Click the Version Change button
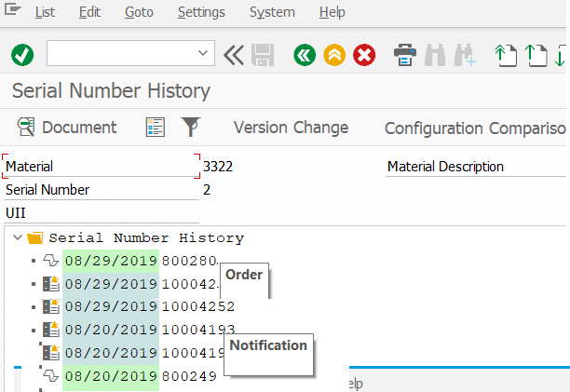570x392 pixels. [x=291, y=128]
